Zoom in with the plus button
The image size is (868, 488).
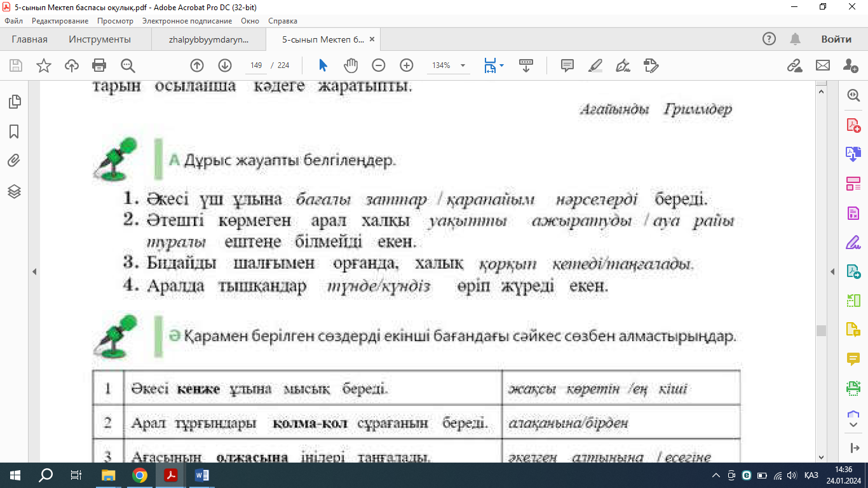407,65
